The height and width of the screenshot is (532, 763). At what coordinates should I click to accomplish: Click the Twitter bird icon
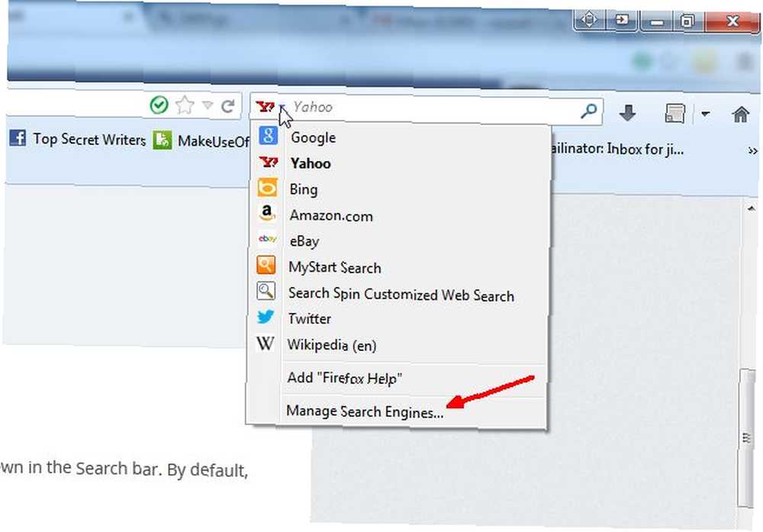[266, 317]
